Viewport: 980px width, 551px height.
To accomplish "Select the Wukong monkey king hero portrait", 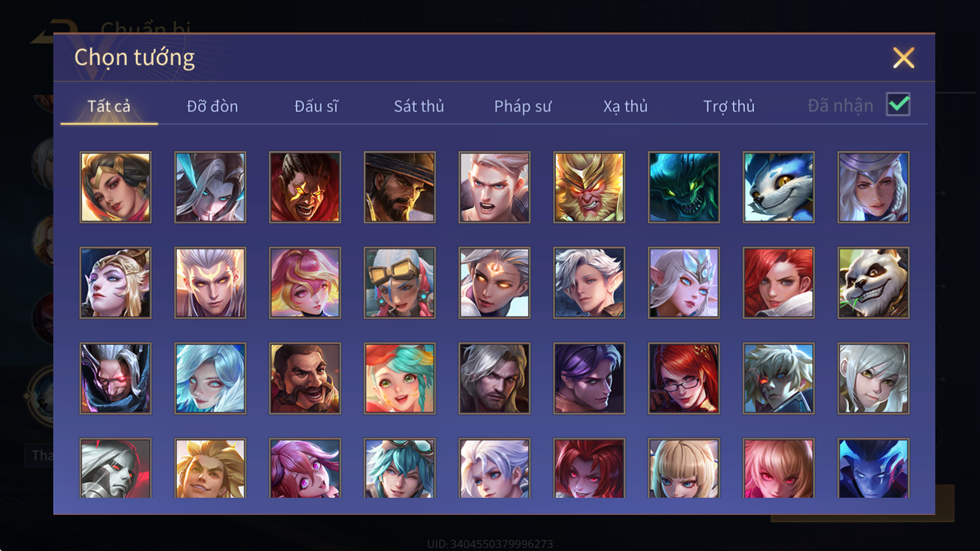I will click(x=589, y=187).
